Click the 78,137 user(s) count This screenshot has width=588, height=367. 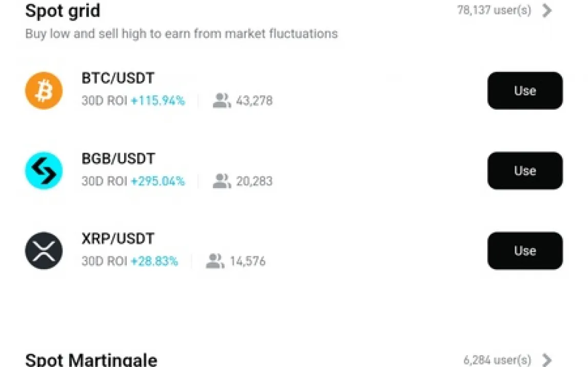pyautogui.click(x=494, y=10)
